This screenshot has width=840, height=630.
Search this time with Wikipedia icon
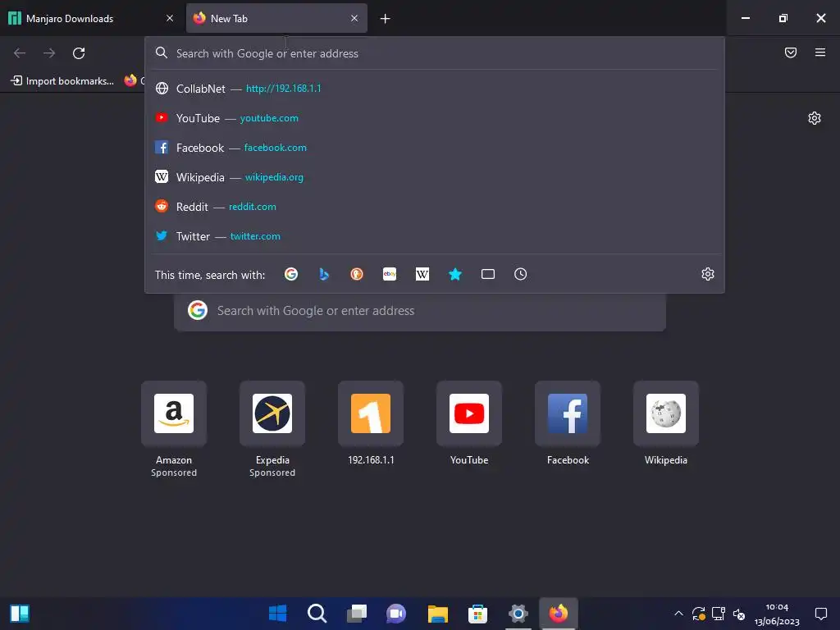point(422,274)
